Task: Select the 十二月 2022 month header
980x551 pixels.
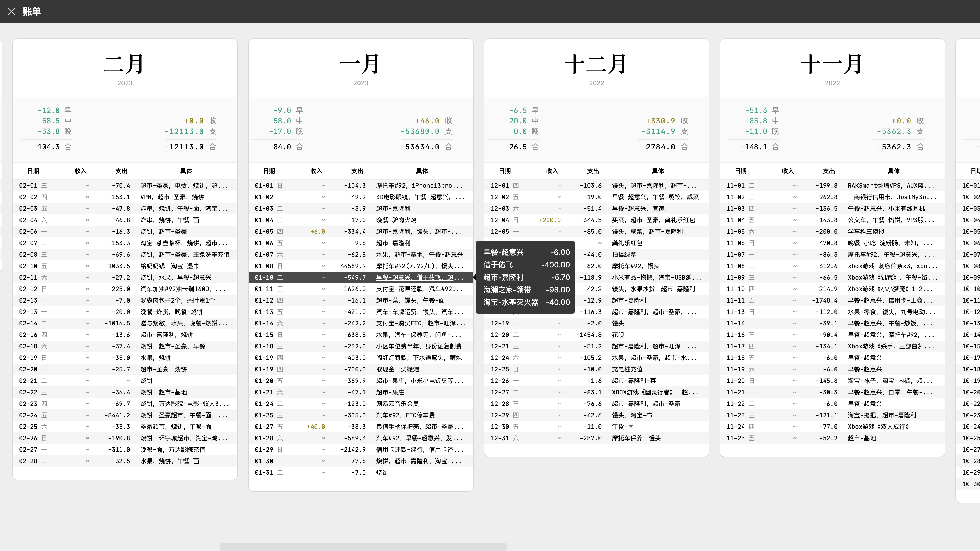Action: [596, 65]
